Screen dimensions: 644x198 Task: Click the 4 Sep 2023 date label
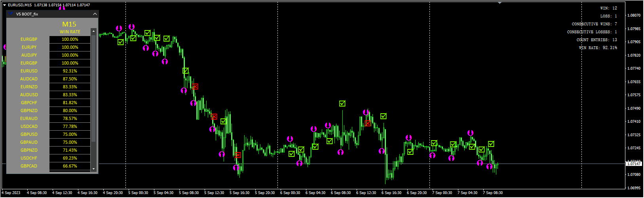(x=11, y=193)
